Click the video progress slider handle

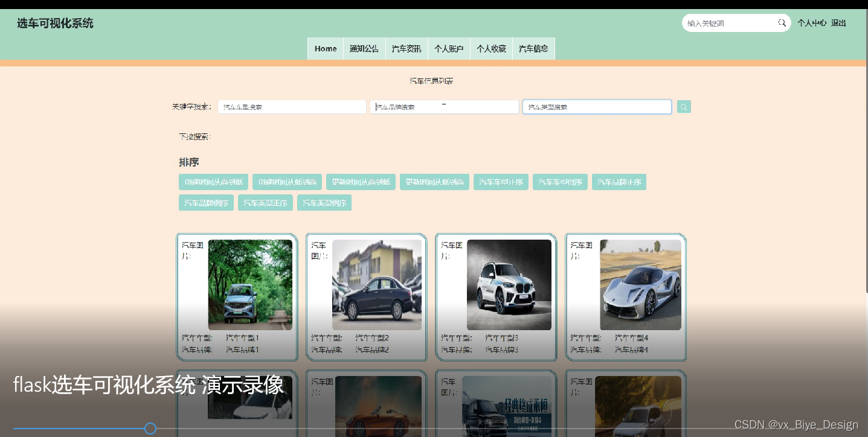pos(150,429)
